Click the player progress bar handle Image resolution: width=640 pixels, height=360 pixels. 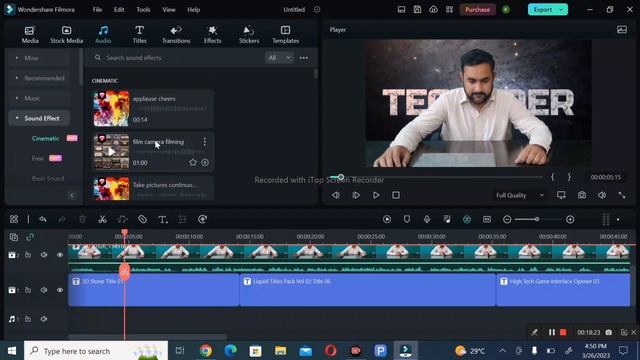[x=341, y=177]
